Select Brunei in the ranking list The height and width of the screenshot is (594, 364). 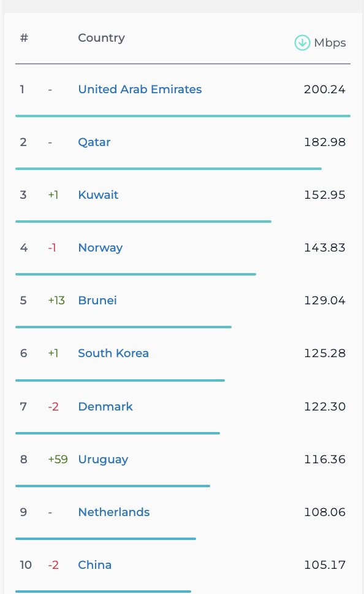pos(97,300)
